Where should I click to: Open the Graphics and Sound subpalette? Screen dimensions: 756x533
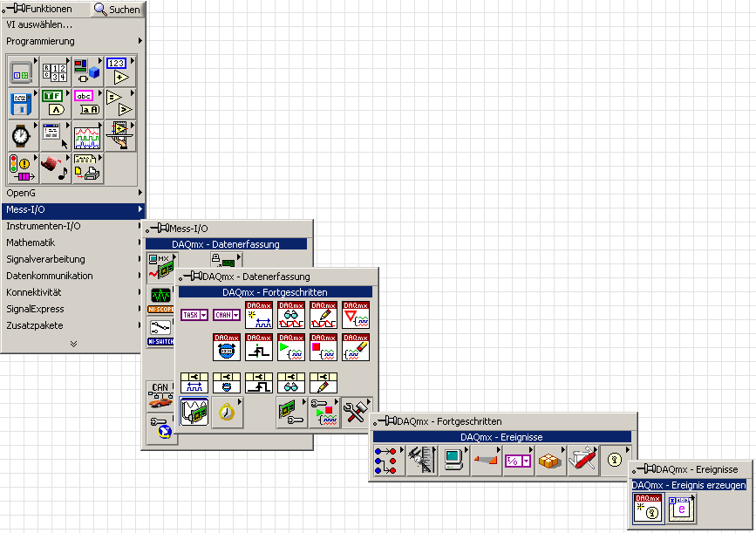click(x=55, y=168)
